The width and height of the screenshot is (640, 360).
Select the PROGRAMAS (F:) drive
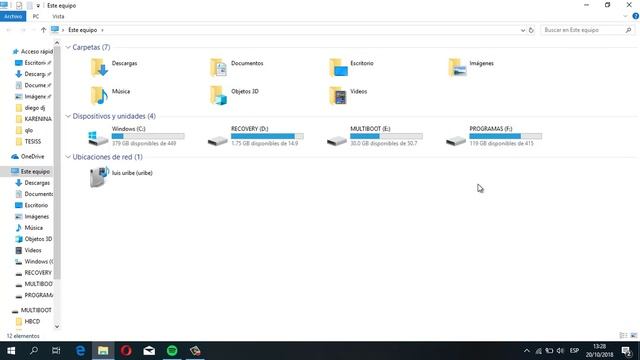[494, 136]
